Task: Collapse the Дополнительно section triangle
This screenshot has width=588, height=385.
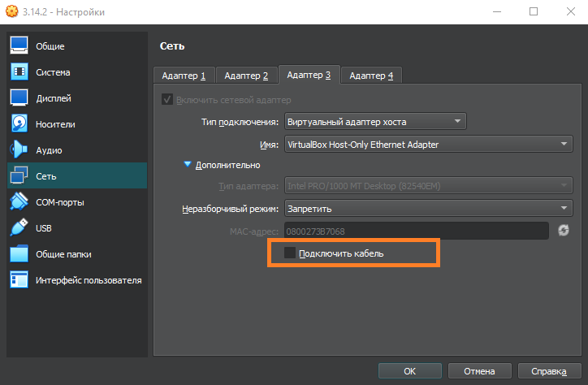Action: [188, 164]
